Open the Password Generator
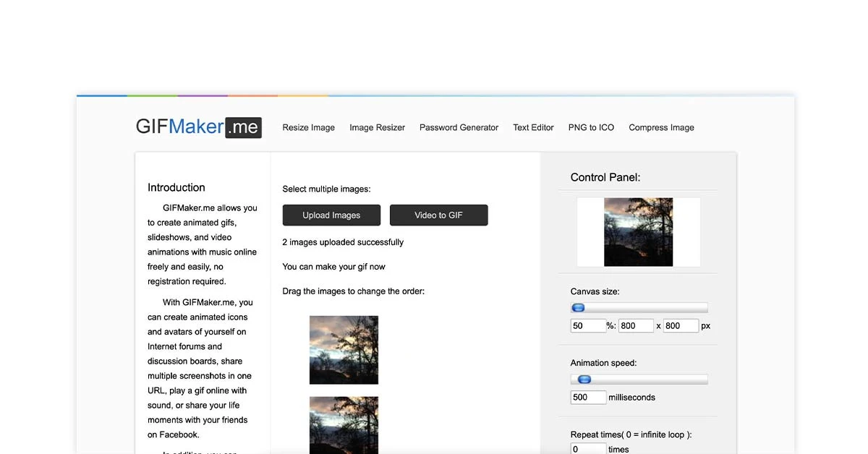868x454 pixels. pyautogui.click(x=459, y=127)
